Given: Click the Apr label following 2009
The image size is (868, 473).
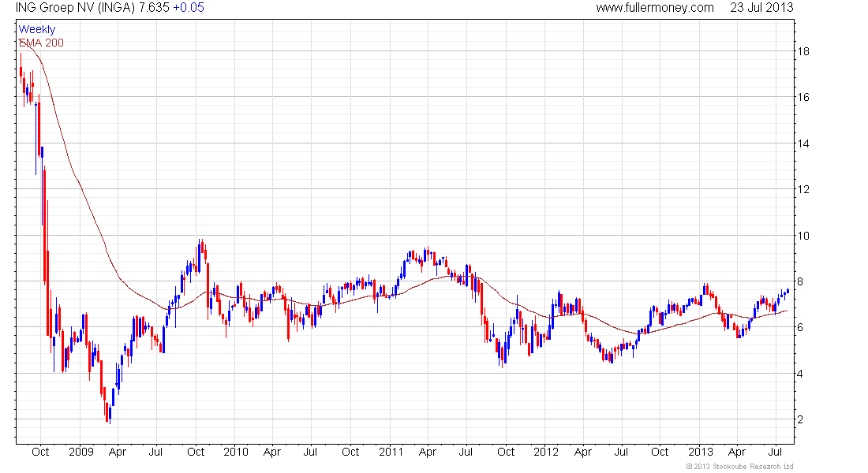Looking at the screenshot, I should pos(118,452).
